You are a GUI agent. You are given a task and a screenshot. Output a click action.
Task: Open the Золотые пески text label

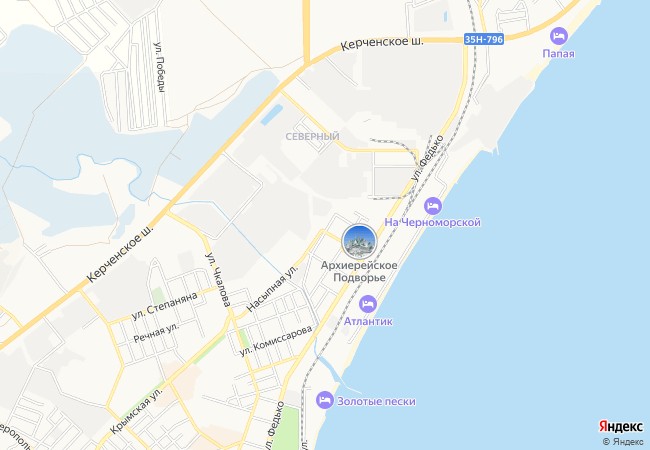pos(376,401)
